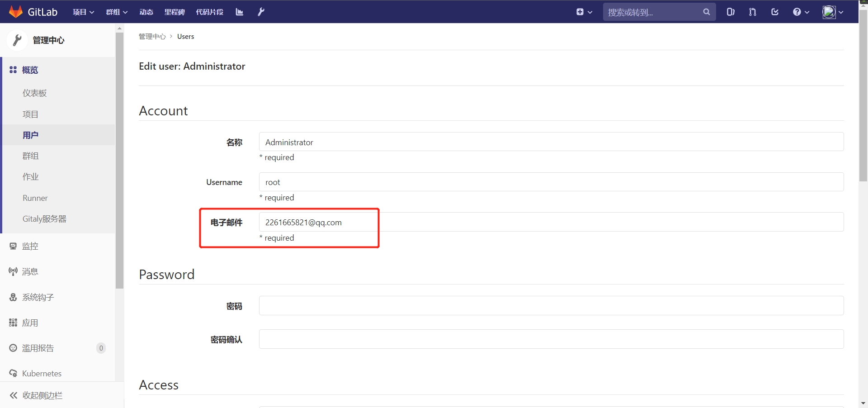The height and width of the screenshot is (408, 868).
Task: Collapse the sidebar with double-chevron icon
Action: pyautogui.click(x=14, y=395)
